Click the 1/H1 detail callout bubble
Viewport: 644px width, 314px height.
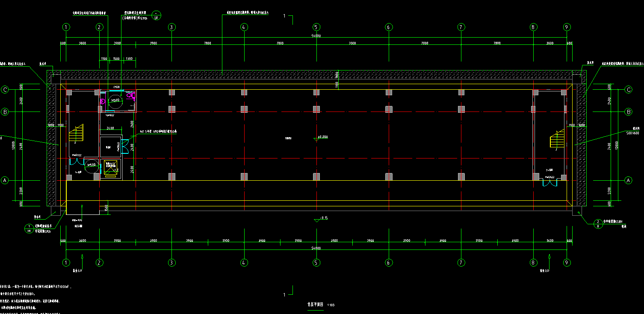click(x=29, y=229)
